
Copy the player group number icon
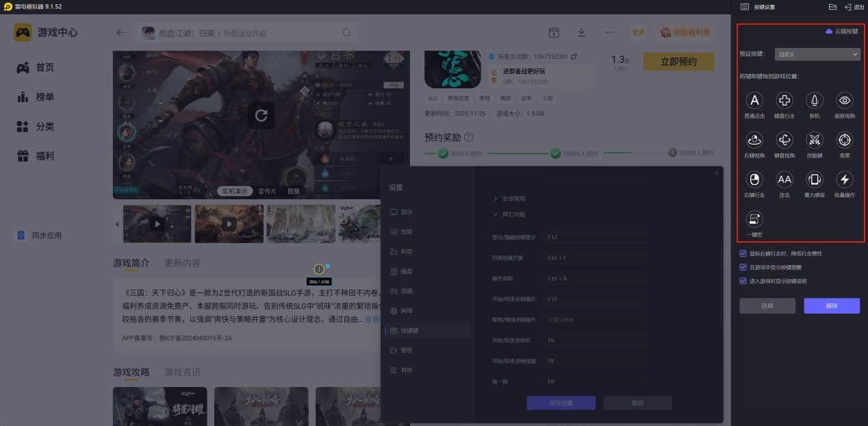coord(574,56)
